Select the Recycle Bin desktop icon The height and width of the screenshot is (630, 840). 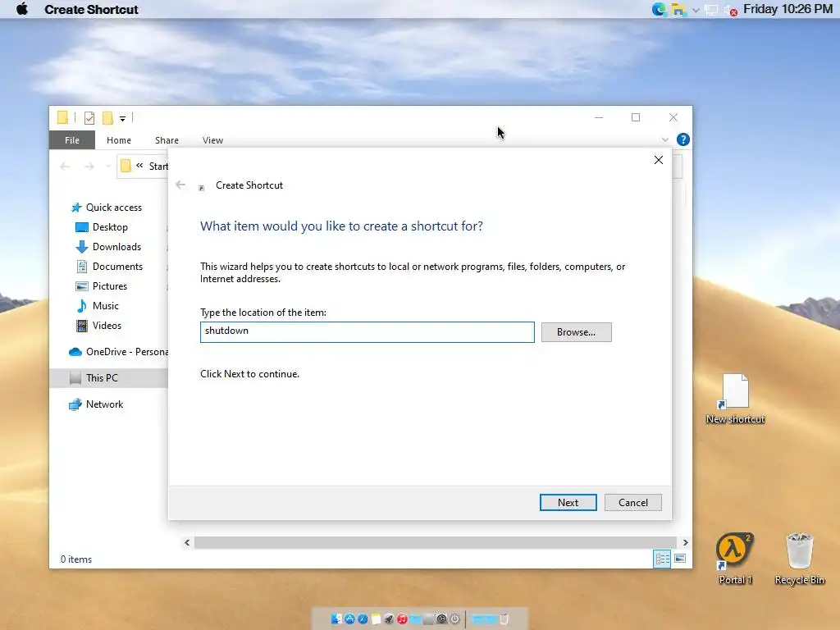[x=799, y=558]
